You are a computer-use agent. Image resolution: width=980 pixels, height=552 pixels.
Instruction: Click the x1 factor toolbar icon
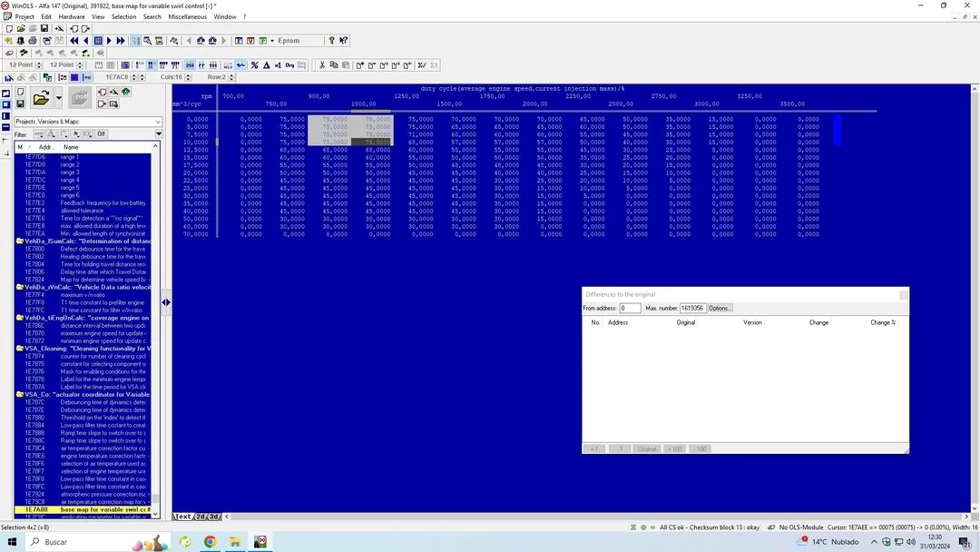pos(279,65)
